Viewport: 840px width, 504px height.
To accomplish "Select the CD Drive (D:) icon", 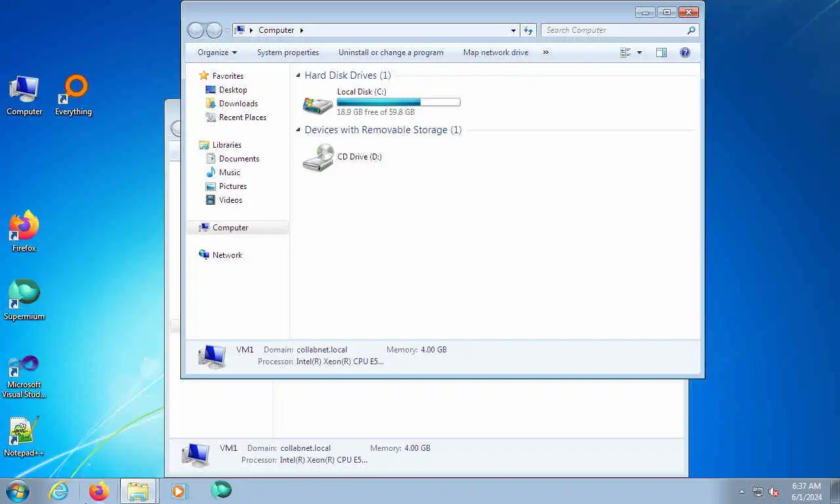I will 318,157.
